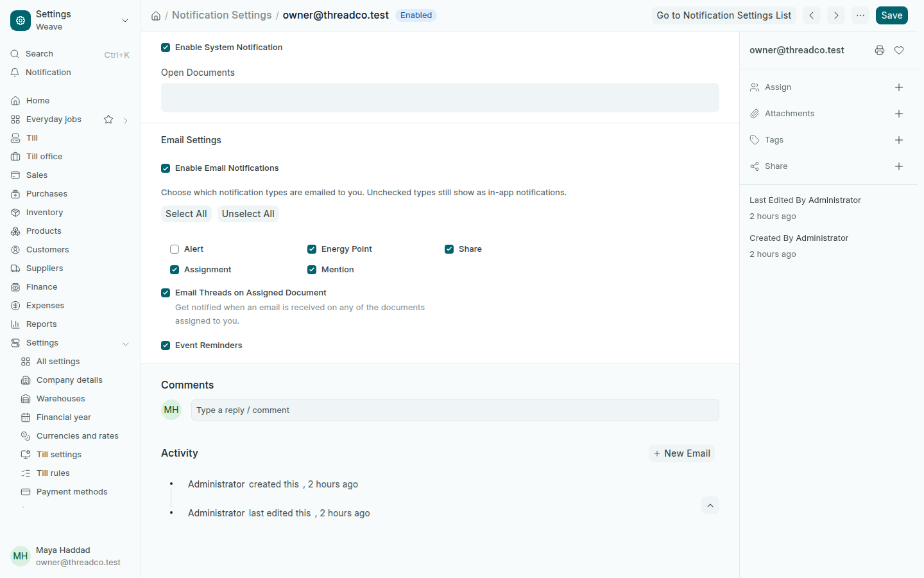Open the Settings Weave app logo
This screenshot has width=924, height=578.
pyautogui.click(x=21, y=21)
